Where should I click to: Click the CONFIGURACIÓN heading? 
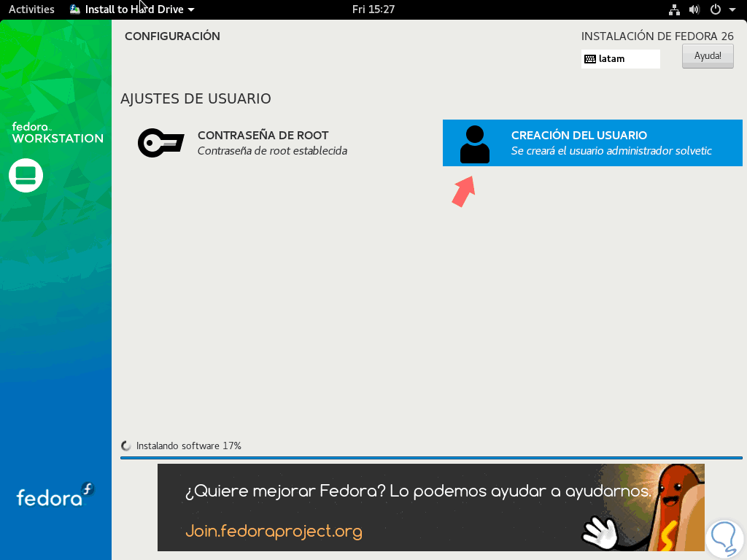pos(172,36)
